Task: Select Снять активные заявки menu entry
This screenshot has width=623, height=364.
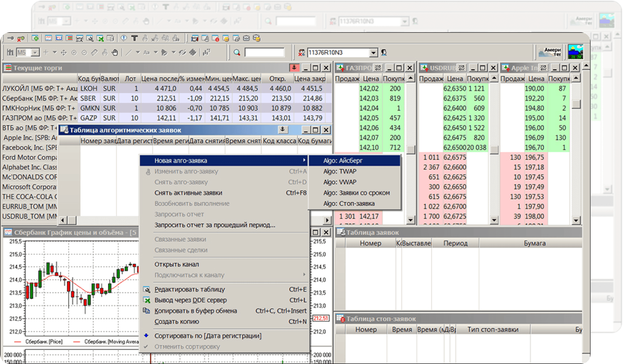Action: (188, 193)
